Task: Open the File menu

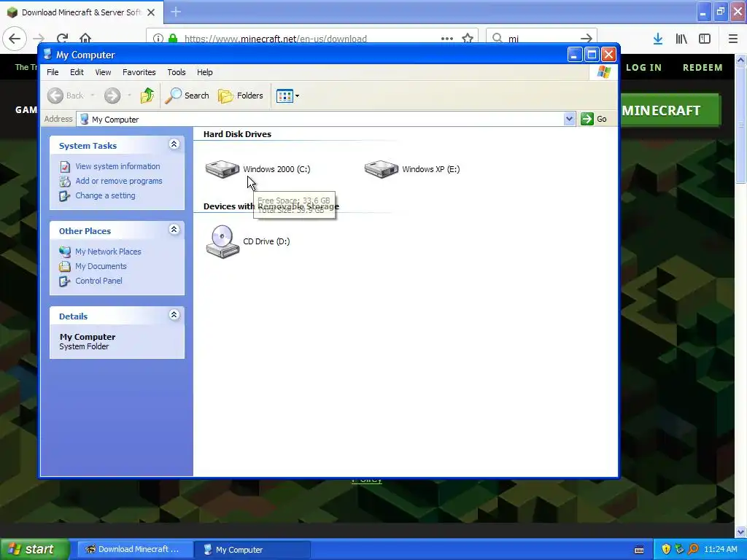Action: click(x=53, y=72)
